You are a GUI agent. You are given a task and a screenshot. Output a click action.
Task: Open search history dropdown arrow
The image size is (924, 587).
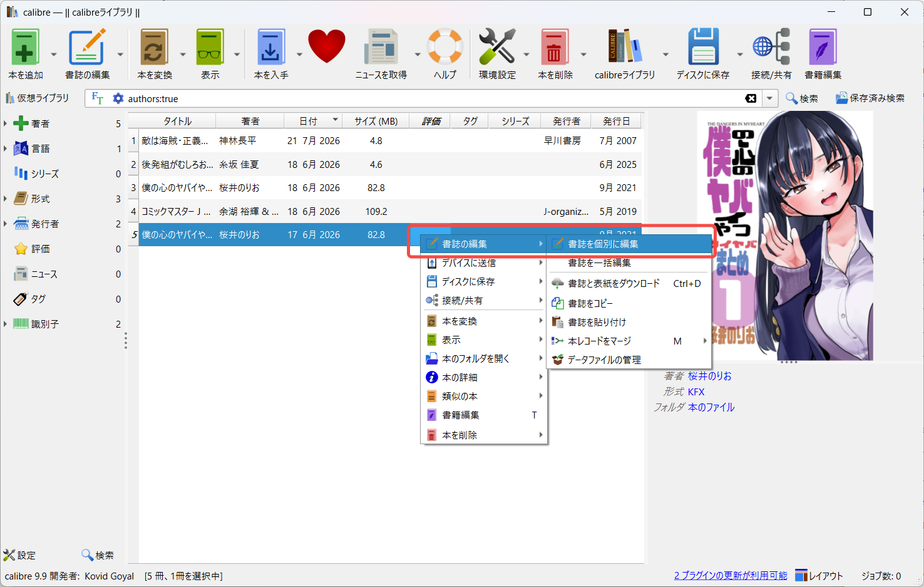coord(770,98)
